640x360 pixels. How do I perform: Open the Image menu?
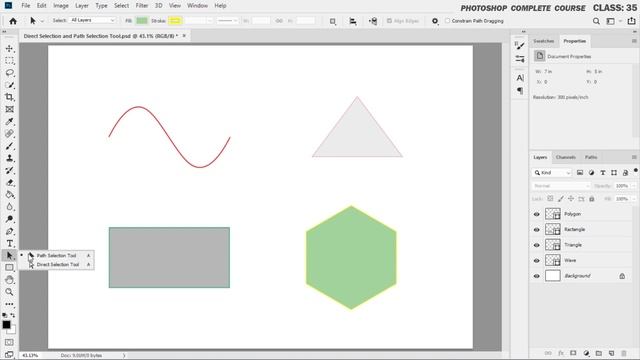tap(61, 6)
